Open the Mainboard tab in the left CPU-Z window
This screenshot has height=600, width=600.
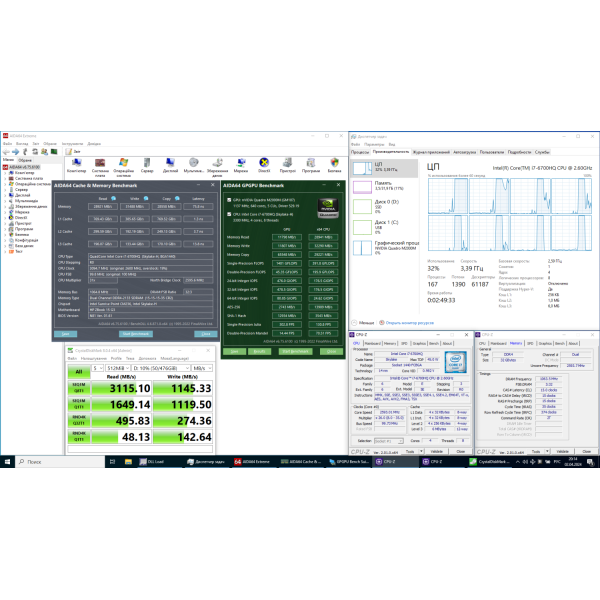point(373,344)
